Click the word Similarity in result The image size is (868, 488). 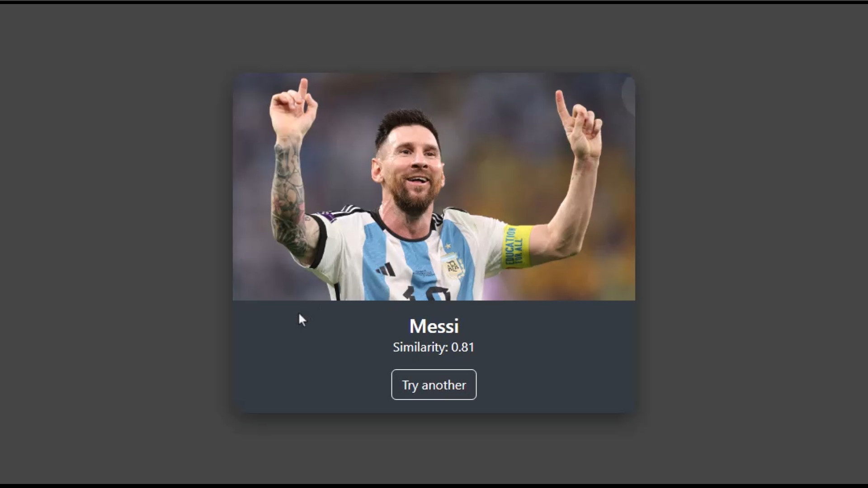coord(420,347)
